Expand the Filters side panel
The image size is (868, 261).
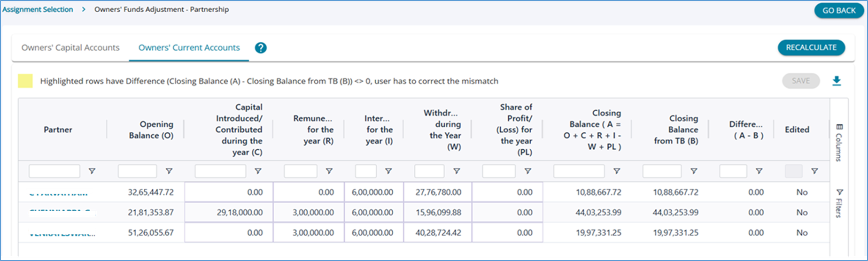coord(839,203)
